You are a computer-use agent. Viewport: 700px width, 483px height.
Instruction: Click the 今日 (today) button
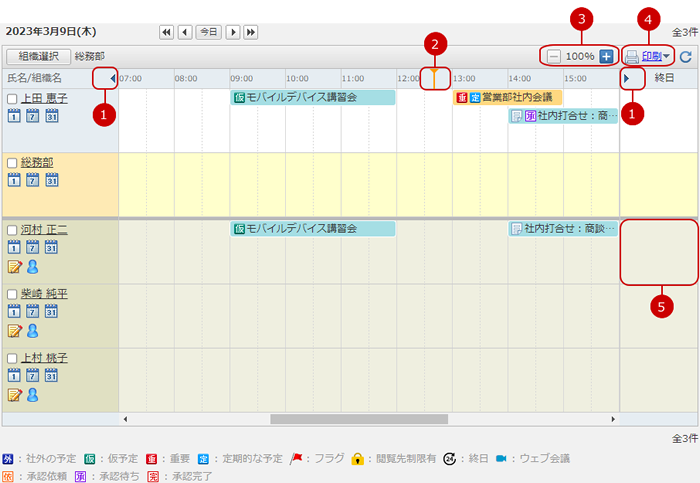point(208,32)
